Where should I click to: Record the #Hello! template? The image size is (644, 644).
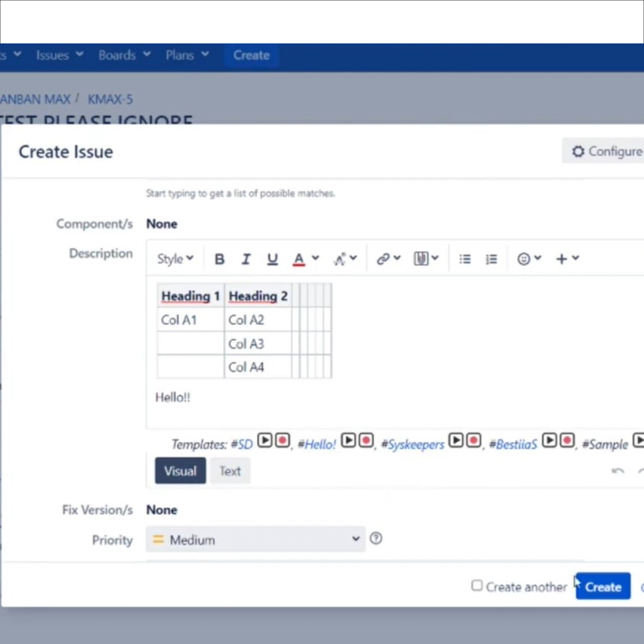pos(366,440)
